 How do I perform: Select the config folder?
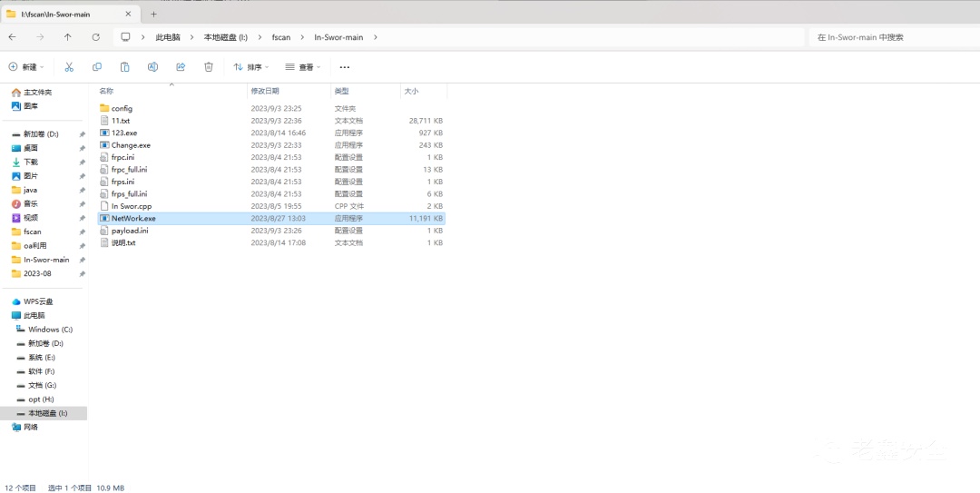click(271, 108)
